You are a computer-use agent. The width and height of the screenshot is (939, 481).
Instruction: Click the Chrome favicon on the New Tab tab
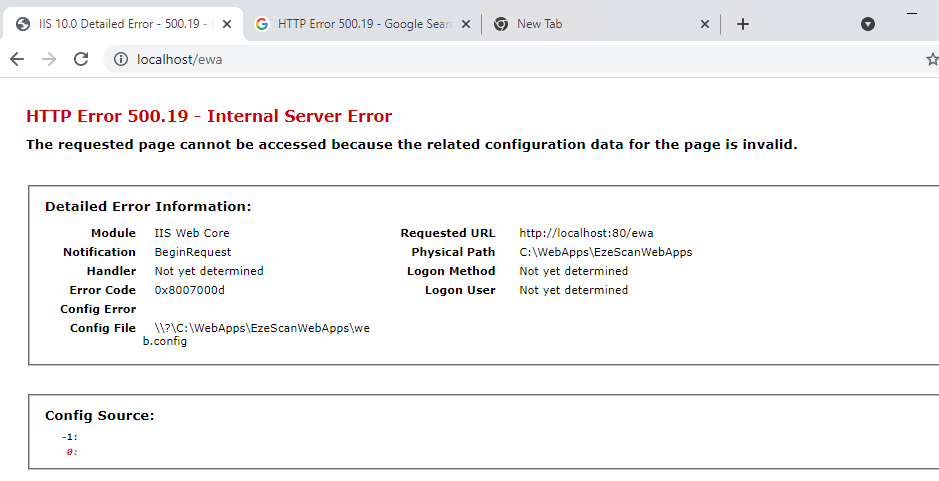pos(500,24)
